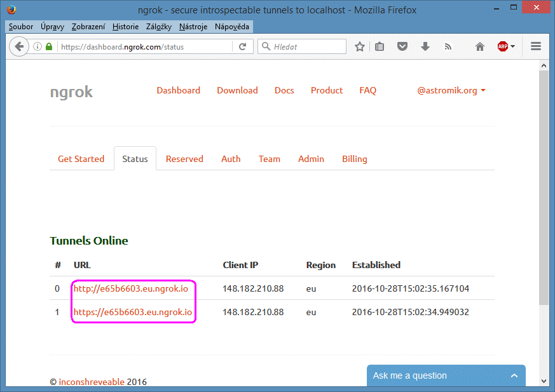Image resolution: width=555 pixels, height=392 pixels.
Task: Click the inconshreveable footer link
Action: 92,382
